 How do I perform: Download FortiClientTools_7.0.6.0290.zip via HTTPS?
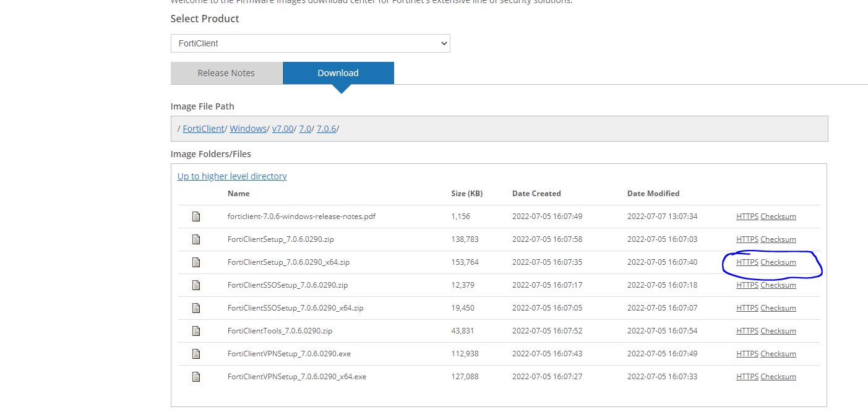click(x=747, y=331)
